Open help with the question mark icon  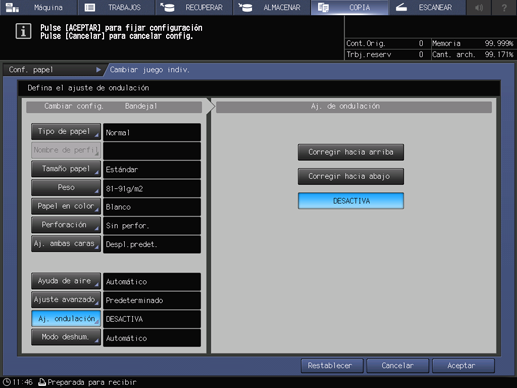click(504, 7)
